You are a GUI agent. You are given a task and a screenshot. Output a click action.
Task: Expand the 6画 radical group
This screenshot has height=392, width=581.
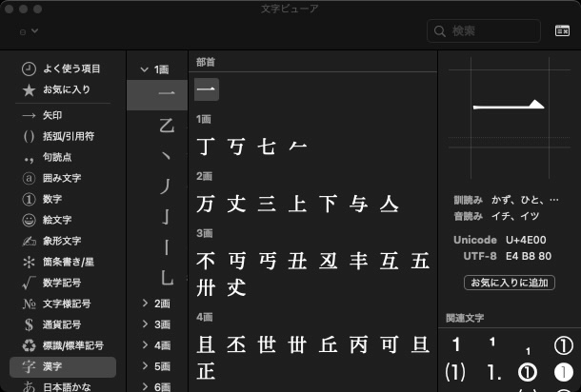pos(145,387)
